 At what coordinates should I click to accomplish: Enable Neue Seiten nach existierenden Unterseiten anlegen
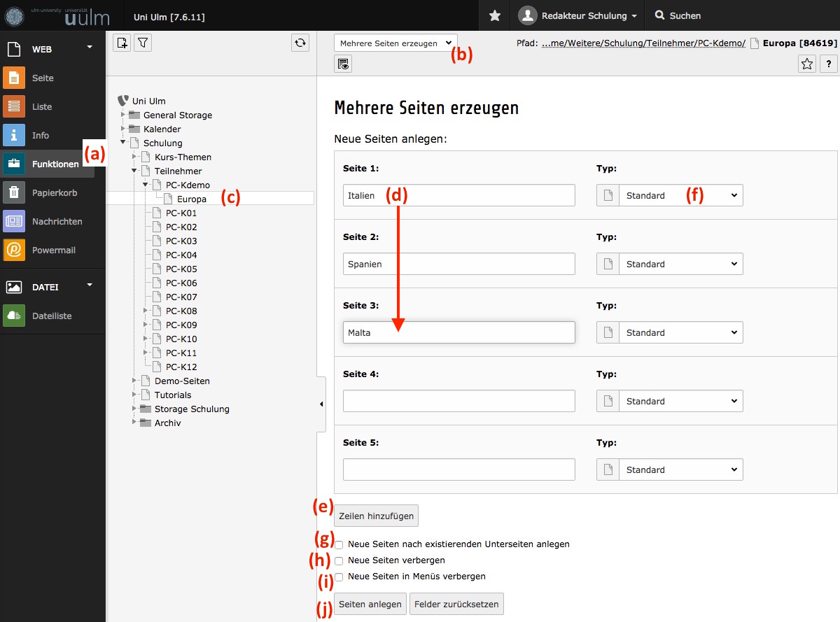click(x=339, y=544)
